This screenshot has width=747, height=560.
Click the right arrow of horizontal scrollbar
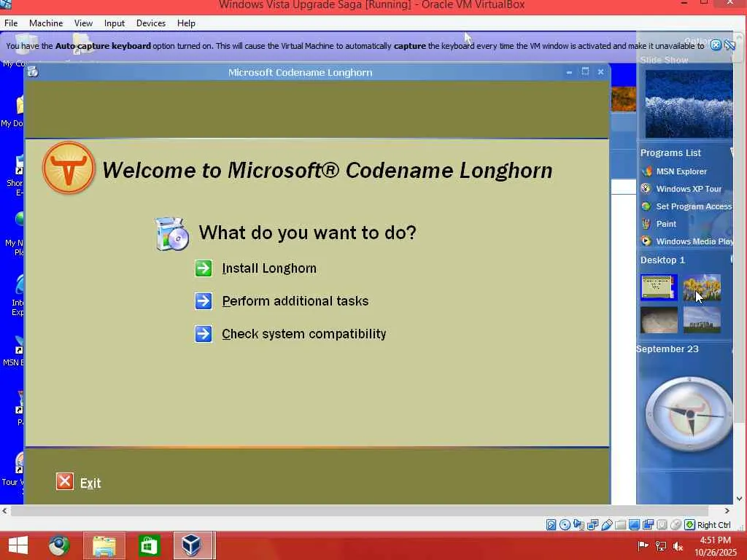pos(727,511)
